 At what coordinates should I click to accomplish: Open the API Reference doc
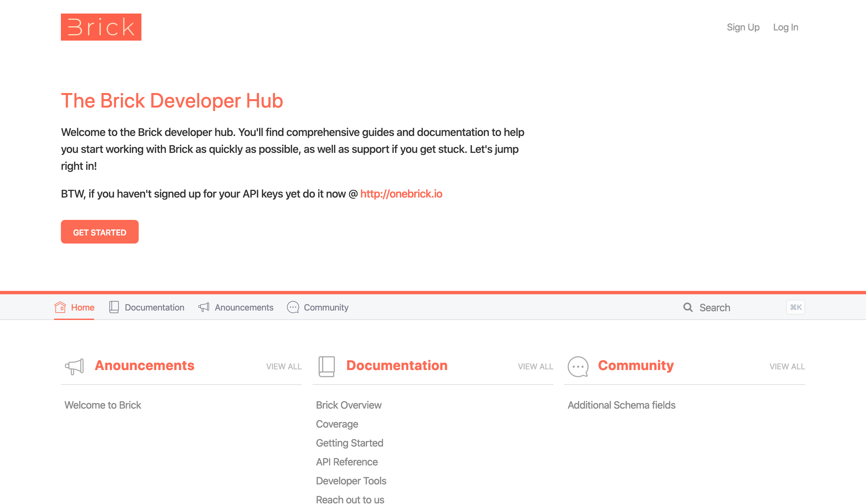pyautogui.click(x=347, y=462)
